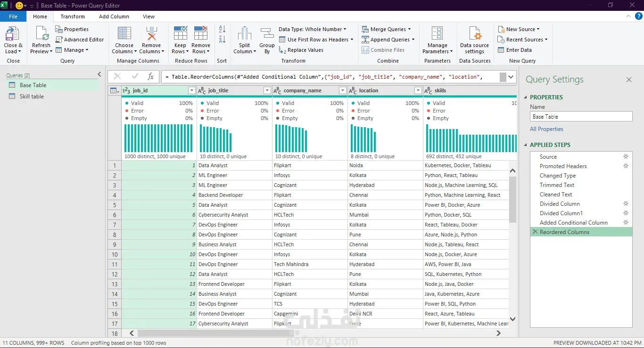Open the Manage query dropdown
The image size is (644, 348).
tap(72, 50)
